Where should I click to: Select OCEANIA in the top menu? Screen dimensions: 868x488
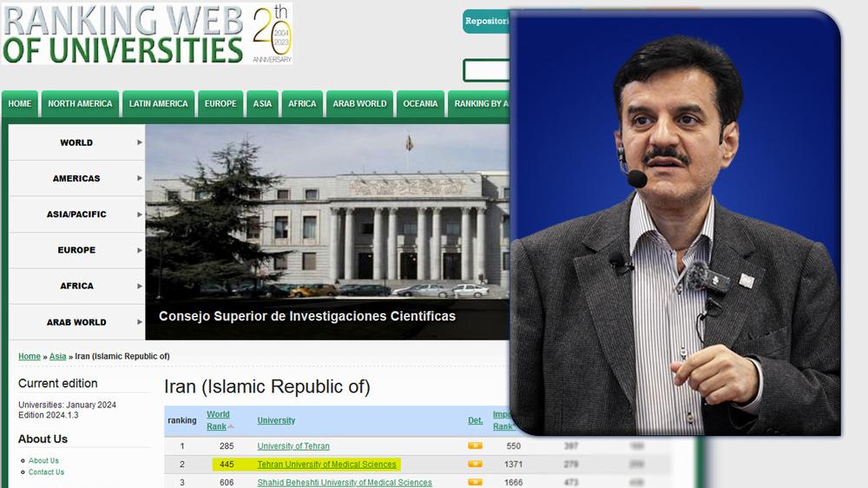click(x=420, y=104)
